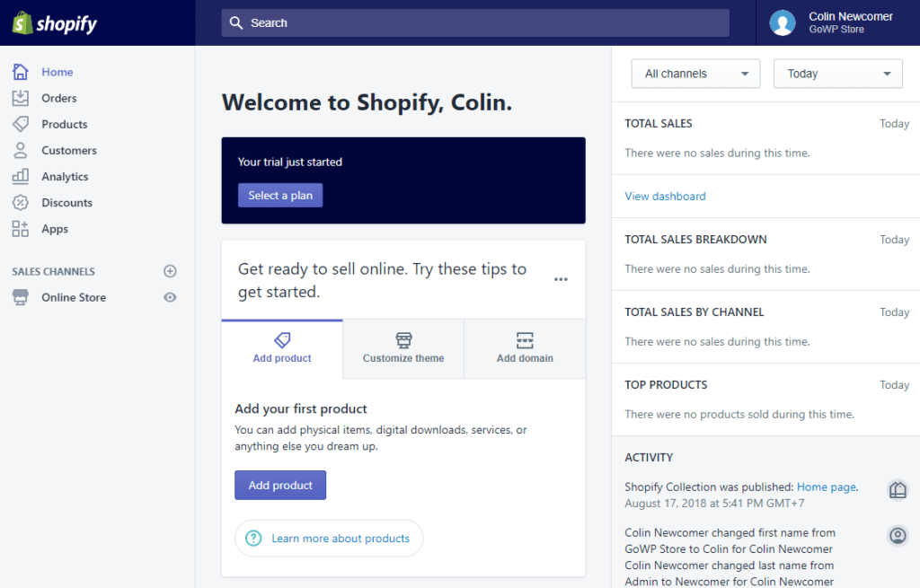
Task: Open the Home page activity link
Action: click(x=827, y=487)
